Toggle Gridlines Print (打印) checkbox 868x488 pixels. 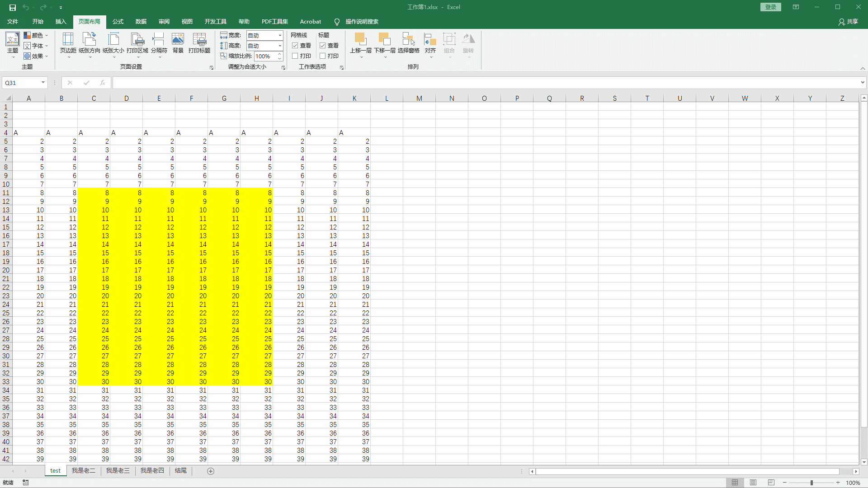coord(295,56)
